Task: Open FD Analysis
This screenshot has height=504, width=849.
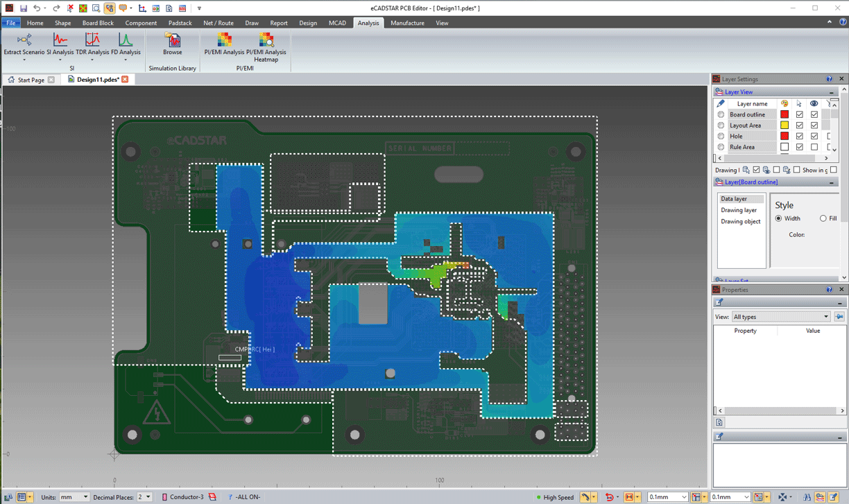Action: point(126,45)
